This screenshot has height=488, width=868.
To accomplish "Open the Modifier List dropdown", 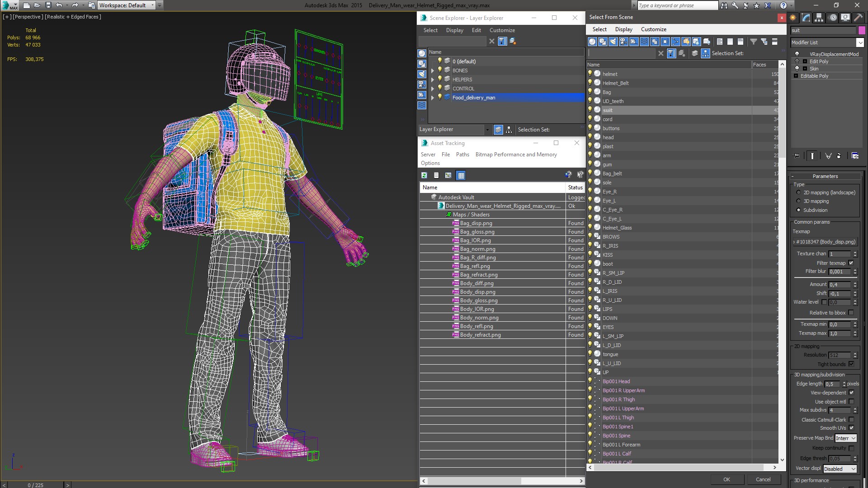I will pyautogui.click(x=859, y=42).
